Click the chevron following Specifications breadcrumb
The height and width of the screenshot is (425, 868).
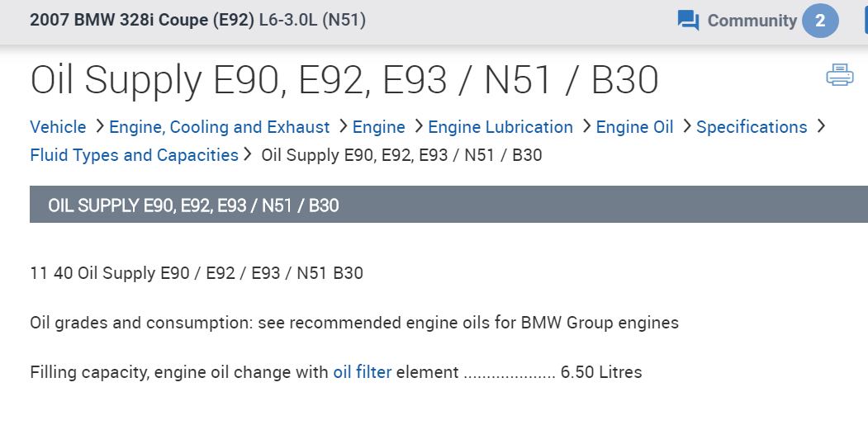pyautogui.click(x=820, y=126)
